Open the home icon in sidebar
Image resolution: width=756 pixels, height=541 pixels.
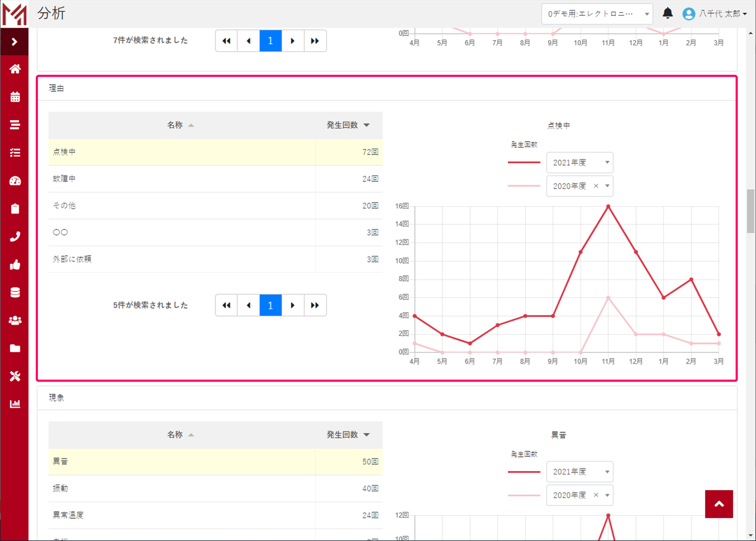pyautogui.click(x=15, y=69)
